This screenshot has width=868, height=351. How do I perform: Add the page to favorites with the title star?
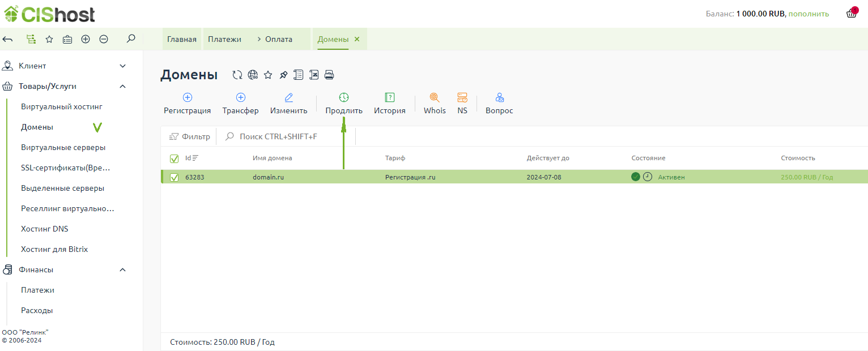268,75
